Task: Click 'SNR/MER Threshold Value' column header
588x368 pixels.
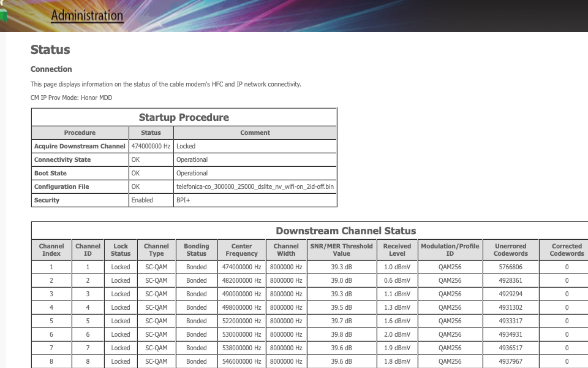Action: point(342,250)
